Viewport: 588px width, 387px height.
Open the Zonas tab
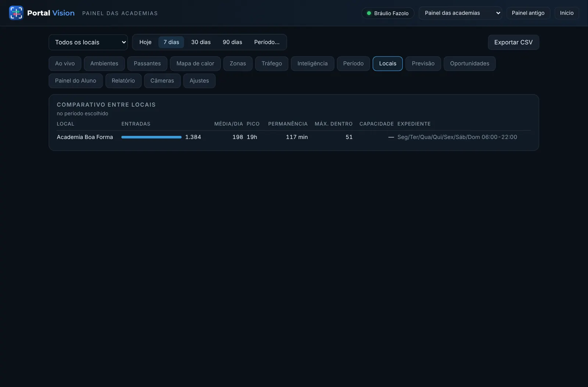point(238,64)
